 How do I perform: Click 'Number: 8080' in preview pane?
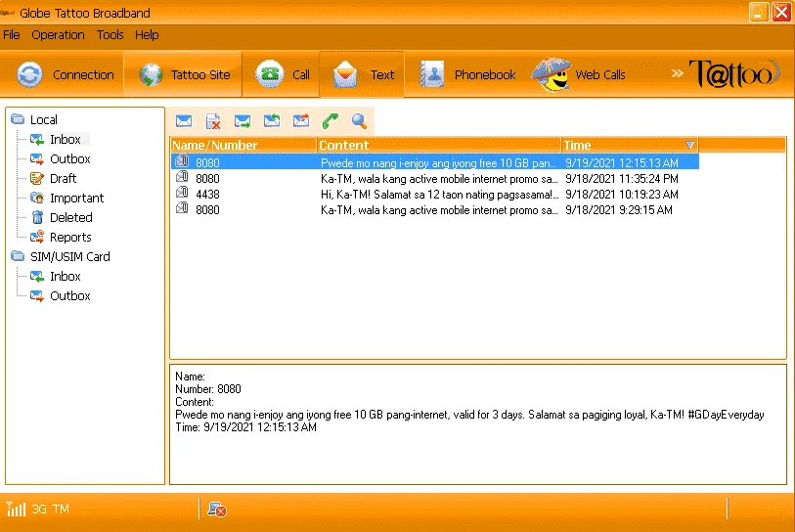[208, 389]
